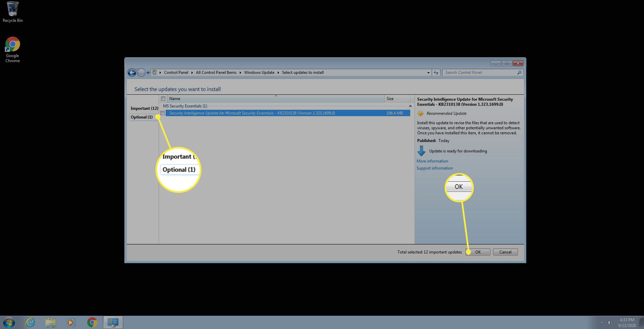The width and height of the screenshot is (644, 329).
Task: Click Cancel button
Action: coord(505,252)
